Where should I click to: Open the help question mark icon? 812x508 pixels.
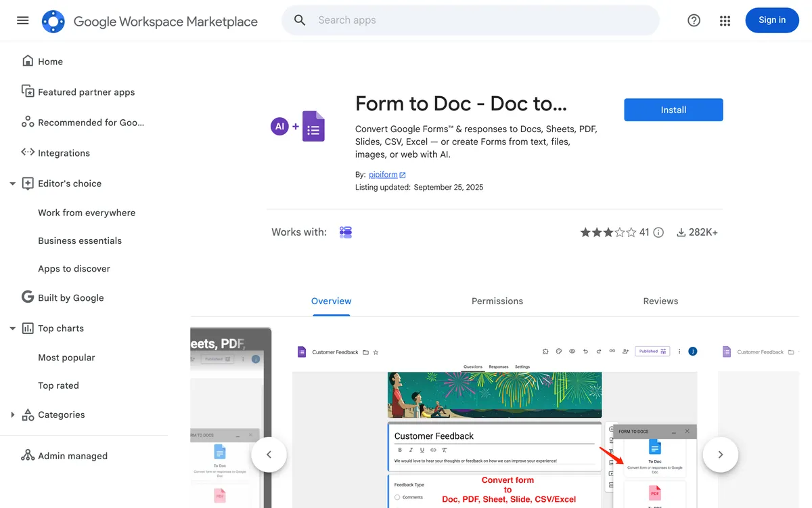click(694, 20)
